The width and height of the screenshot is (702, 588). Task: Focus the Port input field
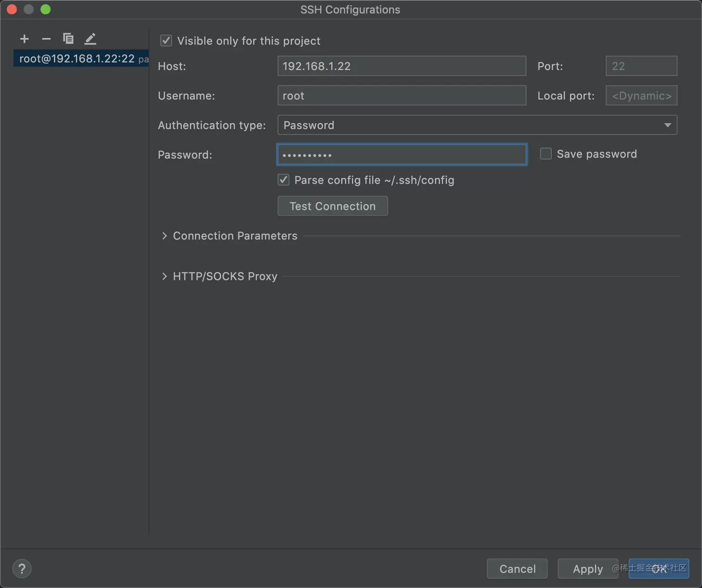coord(641,66)
